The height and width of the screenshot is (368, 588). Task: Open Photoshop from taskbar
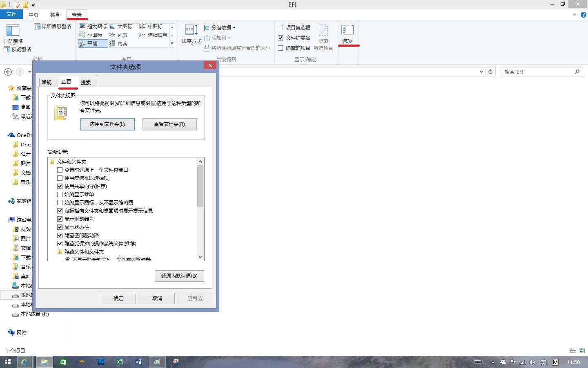pyautogui.click(x=101, y=362)
